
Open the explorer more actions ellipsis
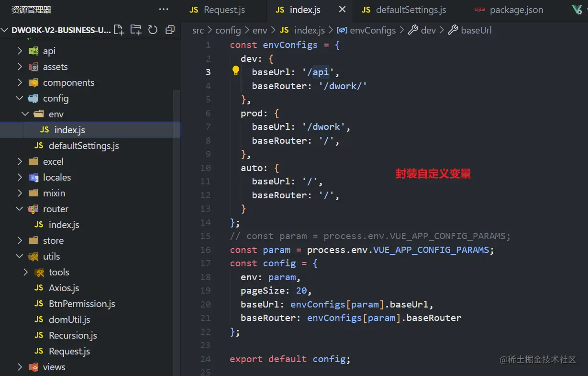tap(164, 10)
